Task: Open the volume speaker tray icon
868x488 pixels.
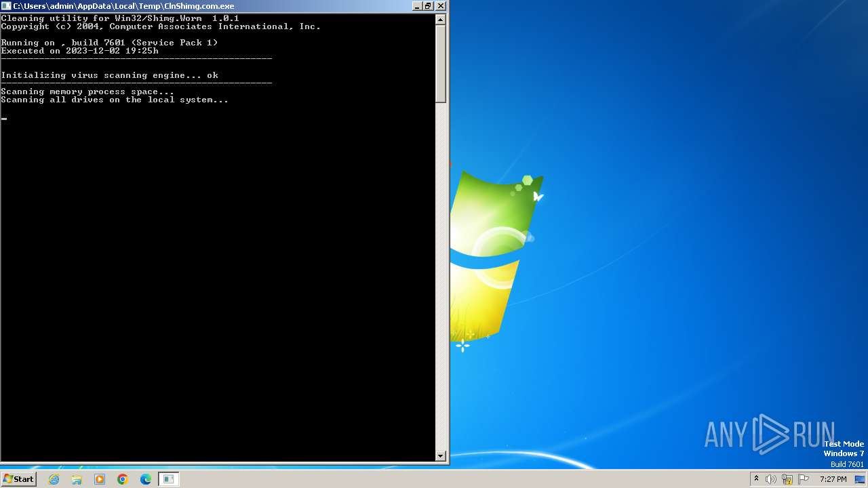Action: click(771, 479)
